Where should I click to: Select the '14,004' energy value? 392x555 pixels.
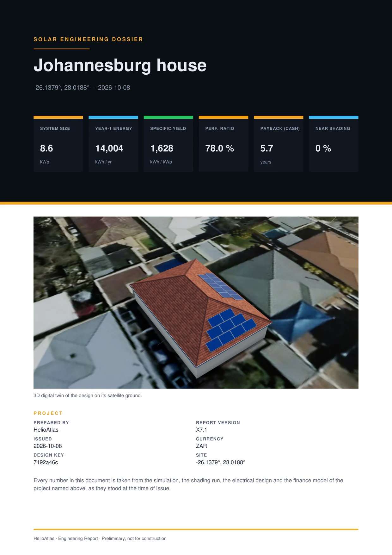(x=109, y=148)
